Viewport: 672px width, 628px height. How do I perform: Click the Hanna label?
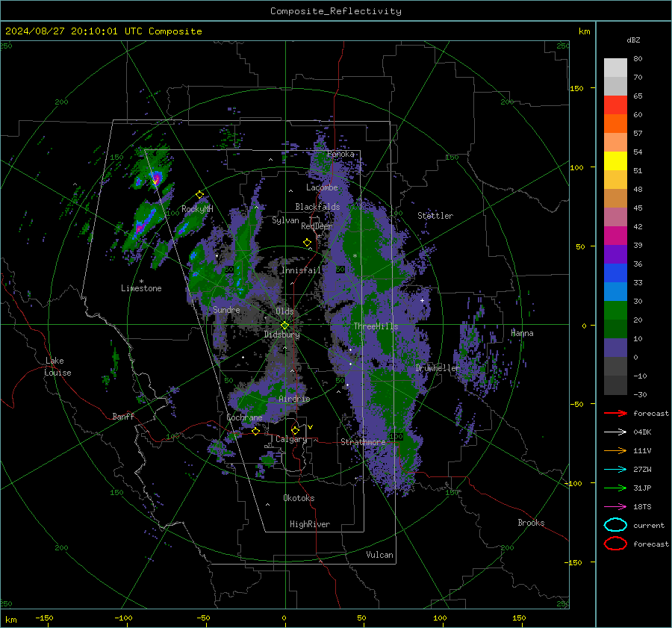point(522,334)
